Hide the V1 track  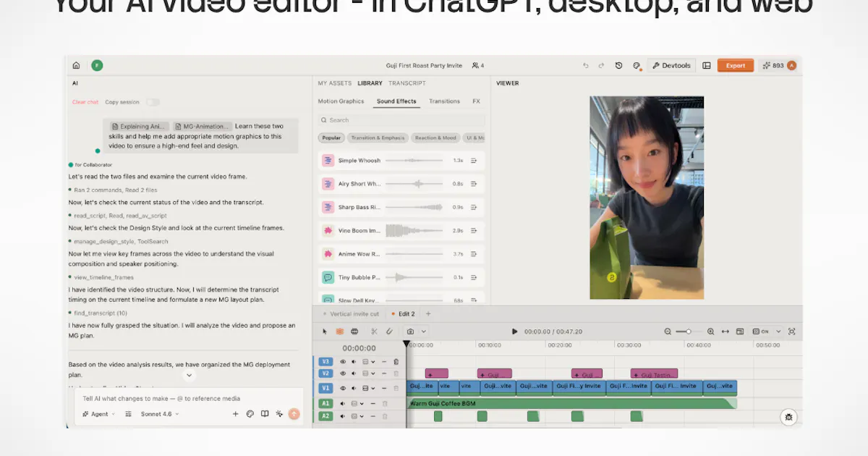pyautogui.click(x=343, y=388)
